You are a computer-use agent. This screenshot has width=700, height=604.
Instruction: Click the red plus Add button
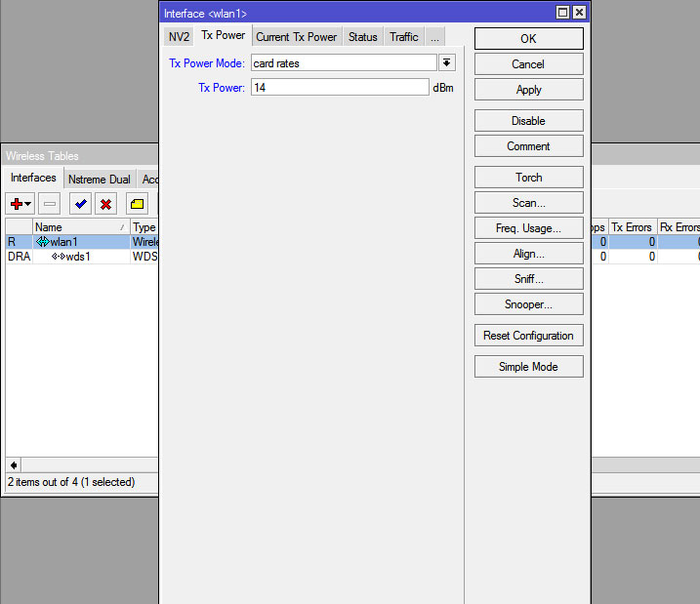16,204
